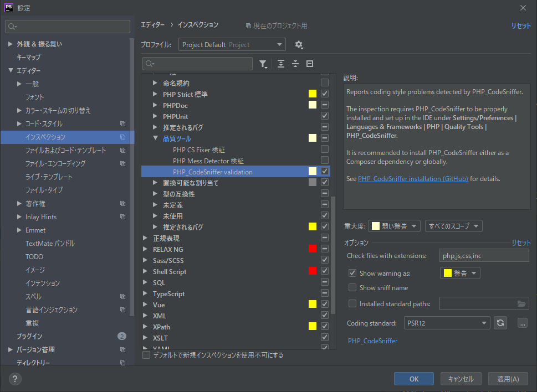Viewport: 537px width, 392px height.
Task: Collapse the 品質ツール tree node
Action: [x=156, y=138]
